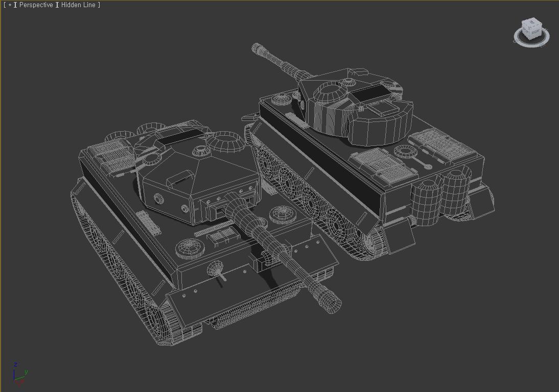
Task: Open the [+] general viewport menu
Action: (9, 5)
